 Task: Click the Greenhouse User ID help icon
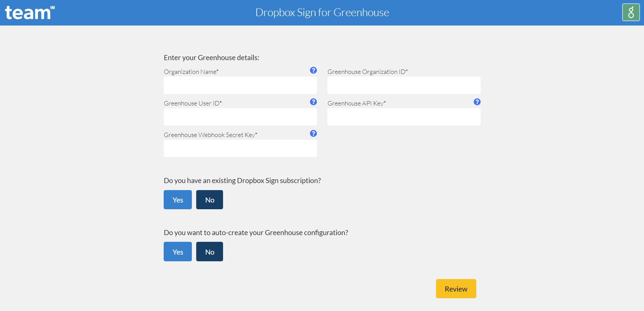point(313,102)
